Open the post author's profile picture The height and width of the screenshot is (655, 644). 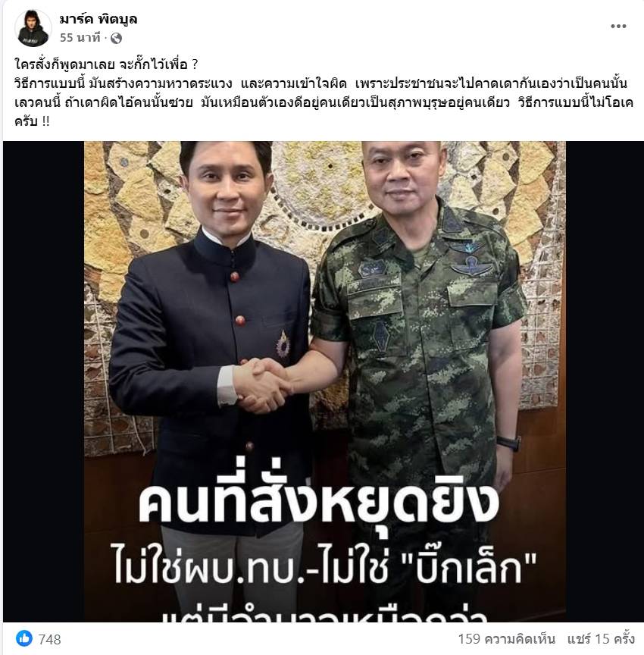coord(33,28)
